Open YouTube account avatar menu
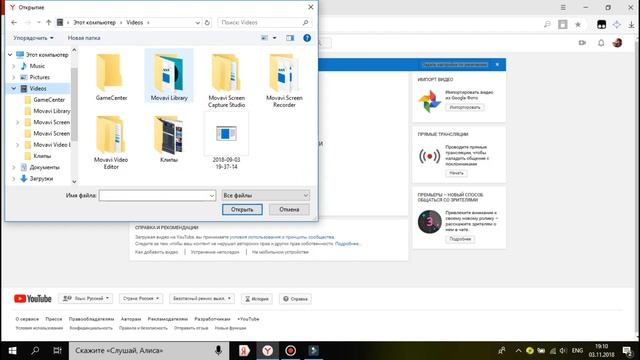This screenshot has height=360, width=640. [618, 42]
